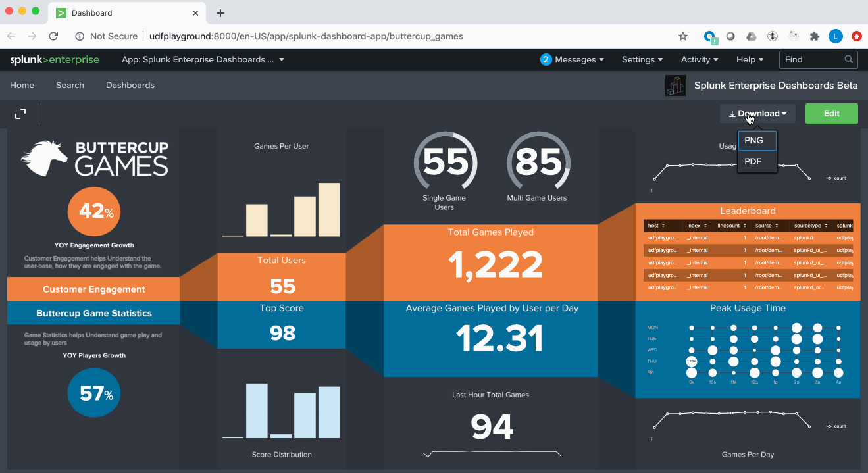Open the App: Splunk Enterprise Dashboards dropdown

coord(203,60)
